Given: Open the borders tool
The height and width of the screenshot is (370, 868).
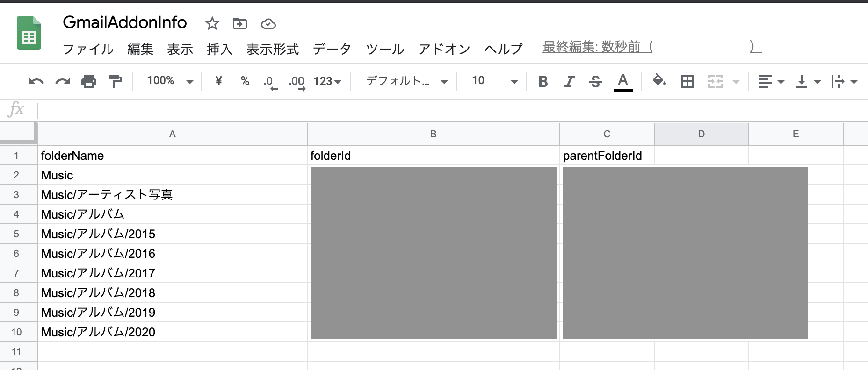Looking at the screenshot, I should click(687, 82).
